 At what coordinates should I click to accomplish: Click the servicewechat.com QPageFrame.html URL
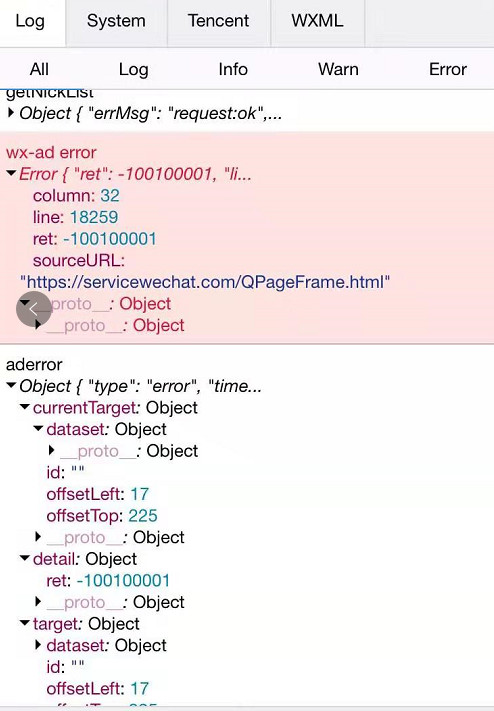(205, 282)
